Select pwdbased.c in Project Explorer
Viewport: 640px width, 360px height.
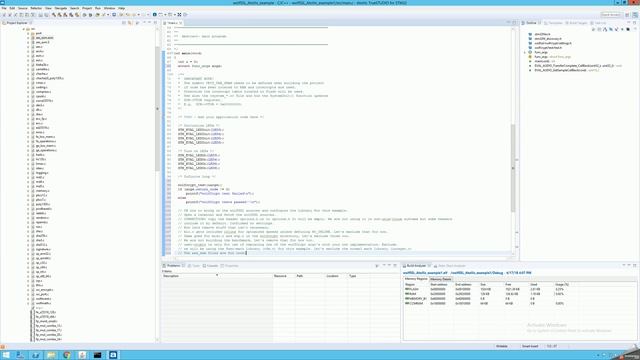(43, 209)
